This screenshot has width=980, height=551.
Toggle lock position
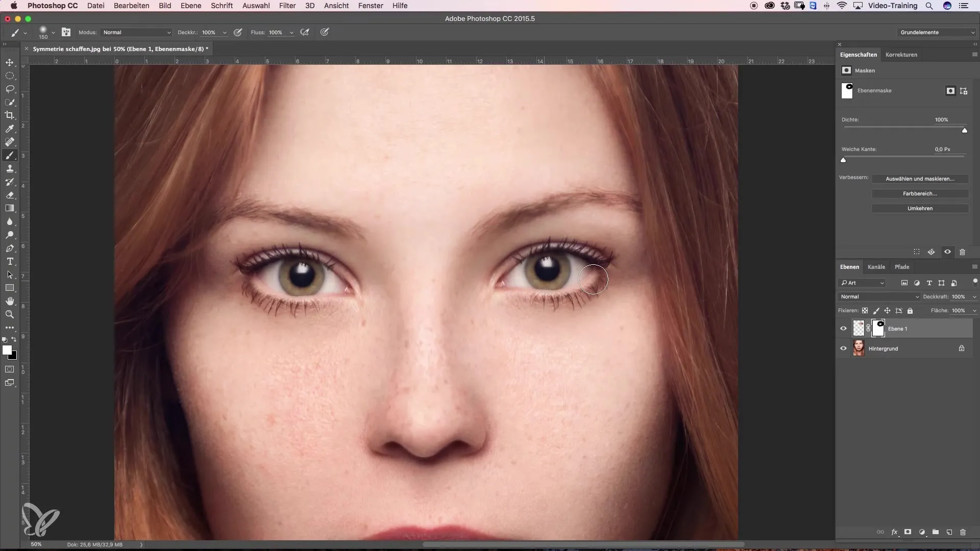[888, 311]
